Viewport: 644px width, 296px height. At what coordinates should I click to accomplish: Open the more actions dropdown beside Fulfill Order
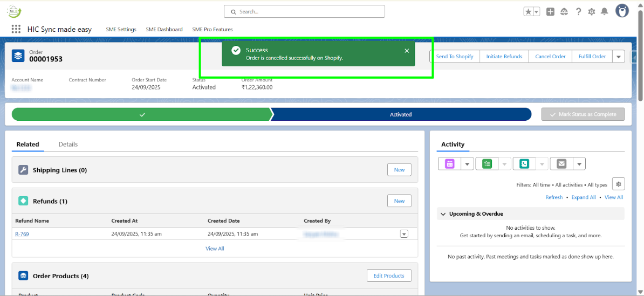point(619,57)
